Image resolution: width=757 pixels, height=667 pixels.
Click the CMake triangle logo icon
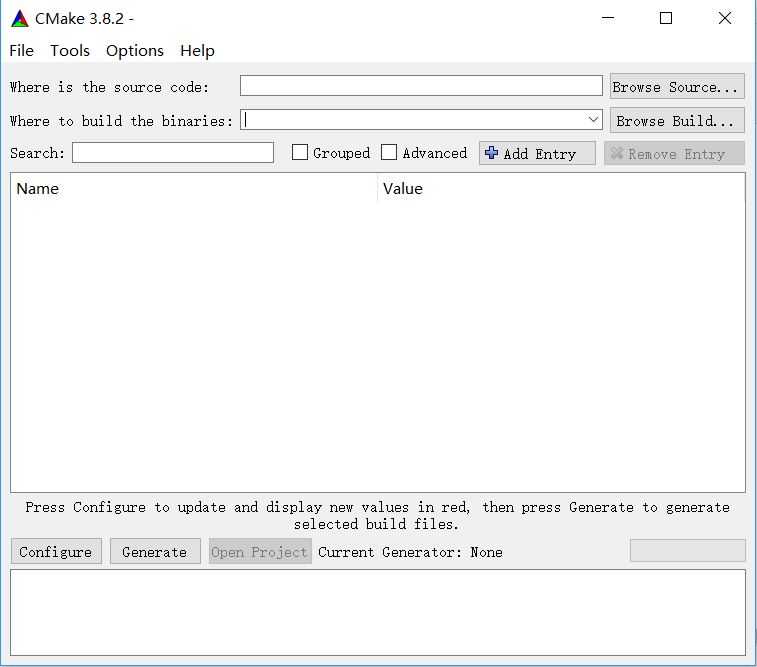pos(20,19)
